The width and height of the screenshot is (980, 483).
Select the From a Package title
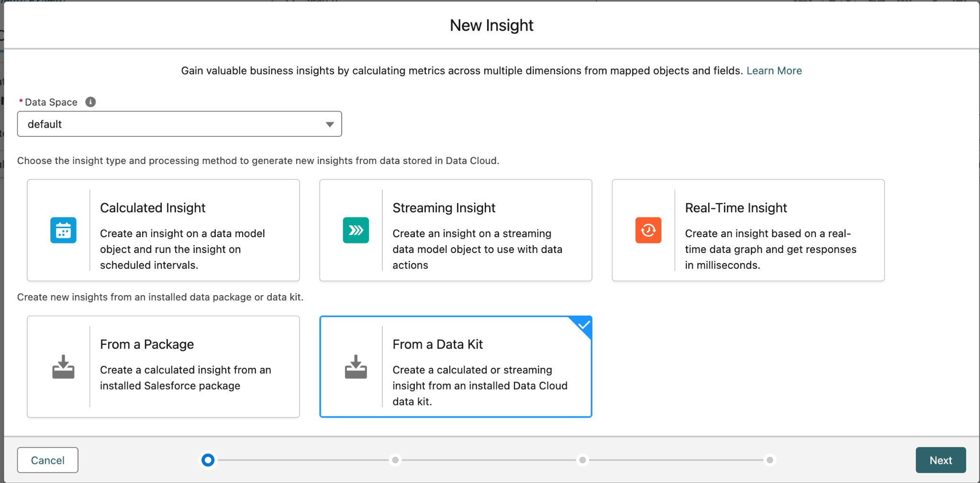coord(147,344)
